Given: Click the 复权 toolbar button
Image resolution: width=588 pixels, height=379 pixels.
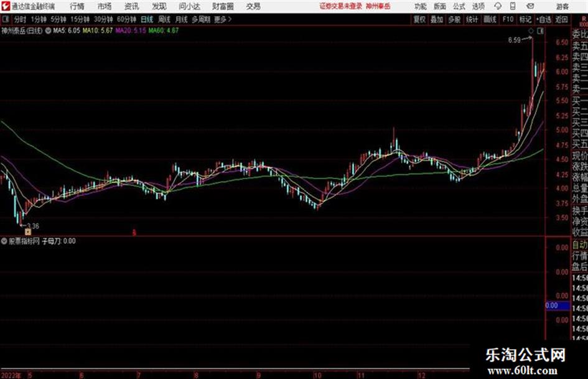Looking at the screenshot, I should pyautogui.click(x=419, y=19).
